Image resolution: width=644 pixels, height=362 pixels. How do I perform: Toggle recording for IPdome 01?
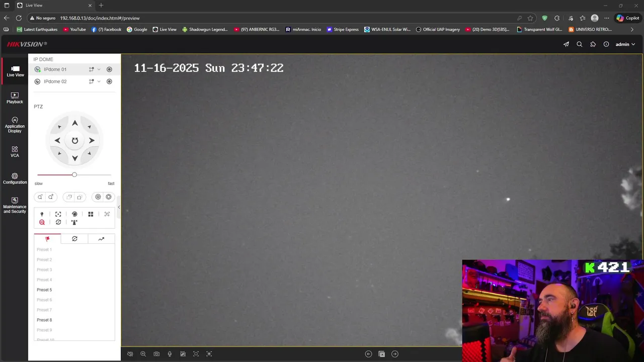click(x=109, y=69)
